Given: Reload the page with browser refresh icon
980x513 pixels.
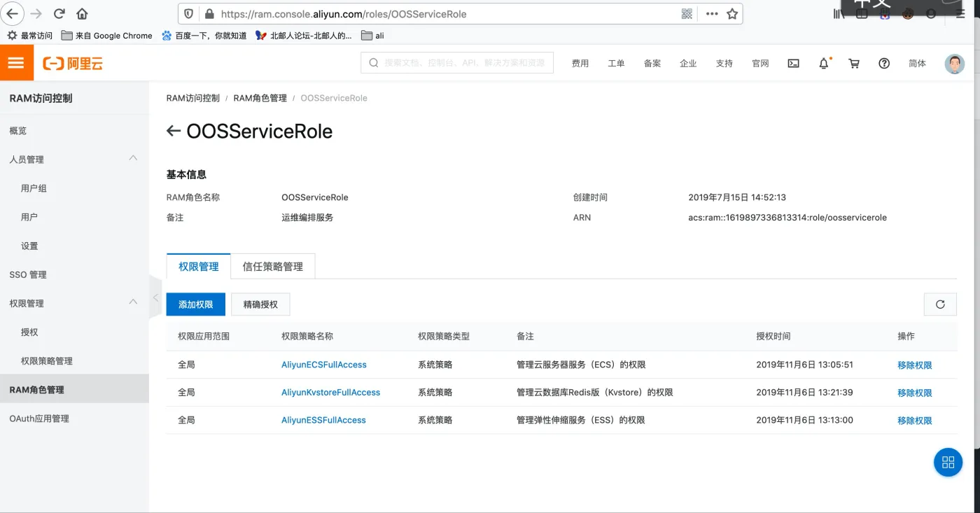Looking at the screenshot, I should [59, 13].
